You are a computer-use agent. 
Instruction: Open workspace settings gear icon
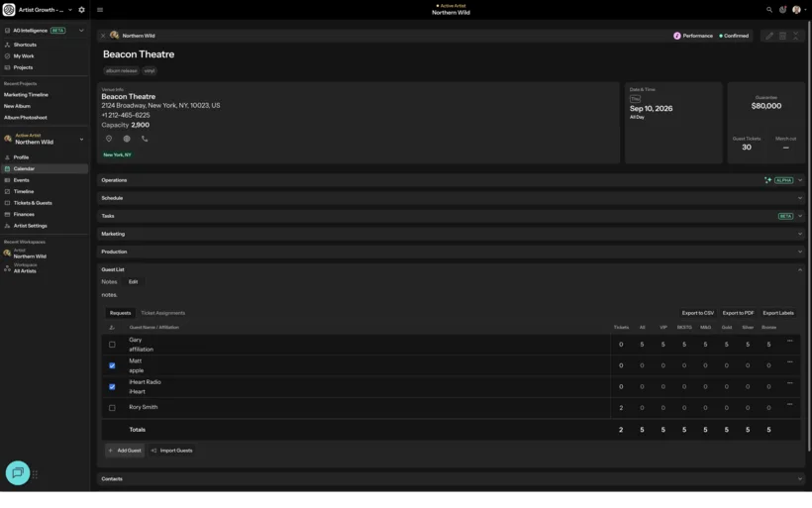point(81,10)
